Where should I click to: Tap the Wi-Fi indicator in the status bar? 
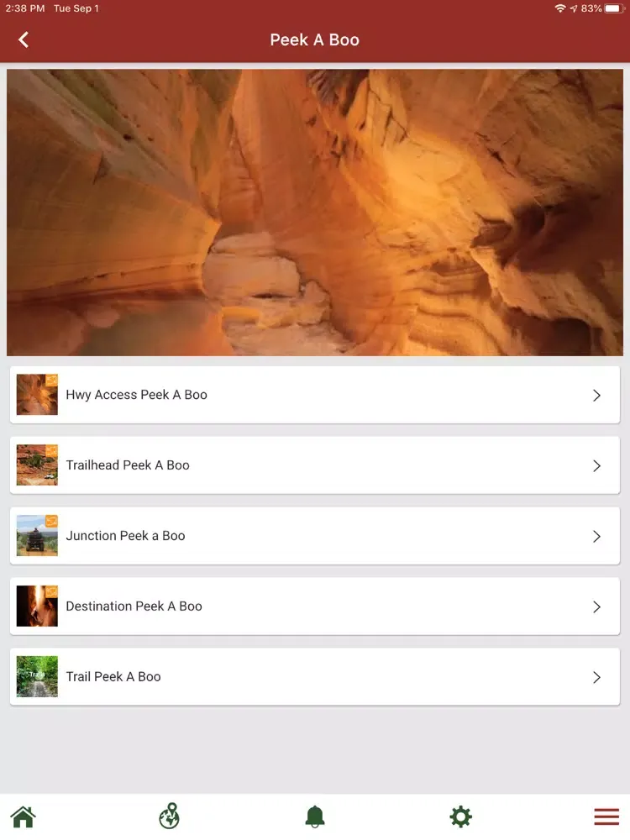[x=560, y=9]
